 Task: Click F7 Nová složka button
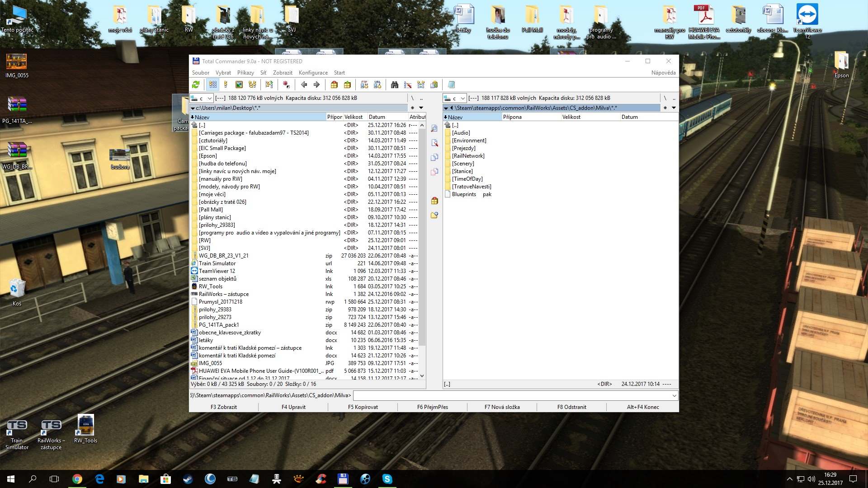[x=502, y=407]
